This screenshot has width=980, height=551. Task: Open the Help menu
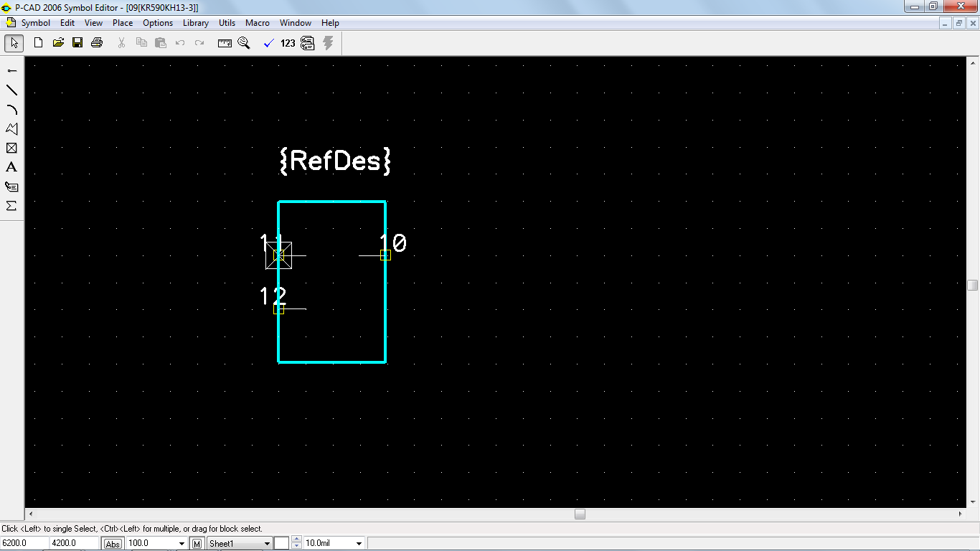click(x=330, y=23)
